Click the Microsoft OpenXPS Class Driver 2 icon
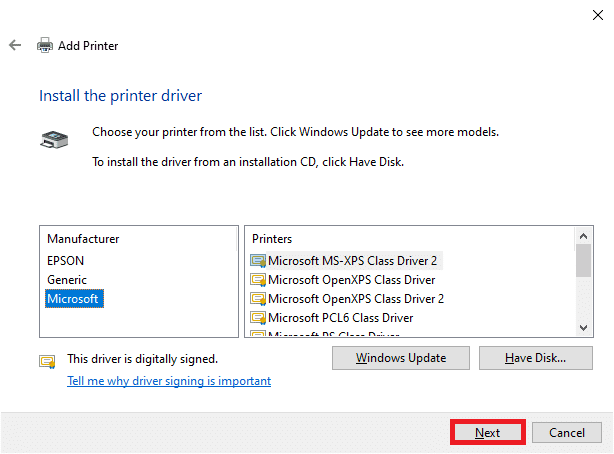This screenshot has height=454, width=614. pyautogui.click(x=258, y=299)
